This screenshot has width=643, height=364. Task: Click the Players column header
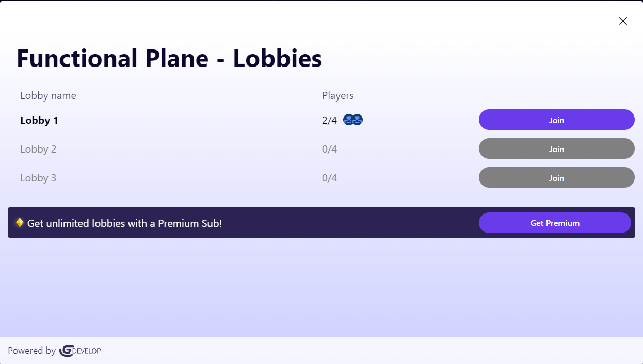[338, 95]
